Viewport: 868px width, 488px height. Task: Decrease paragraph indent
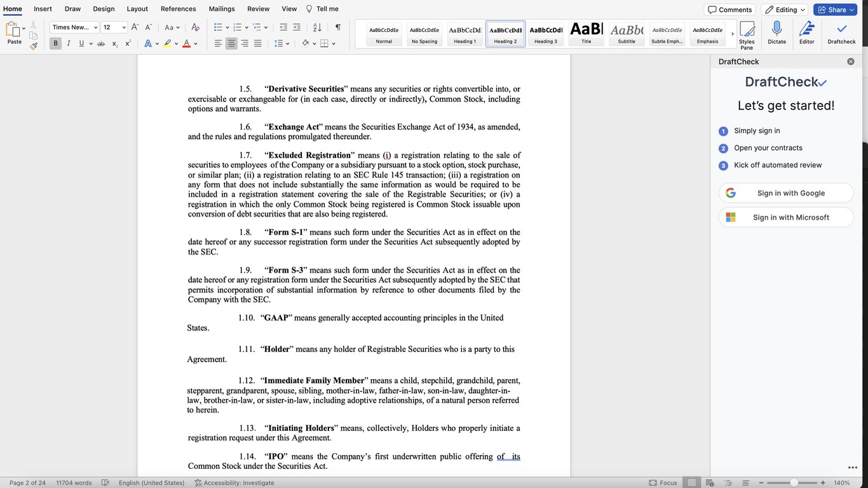pyautogui.click(x=283, y=27)
